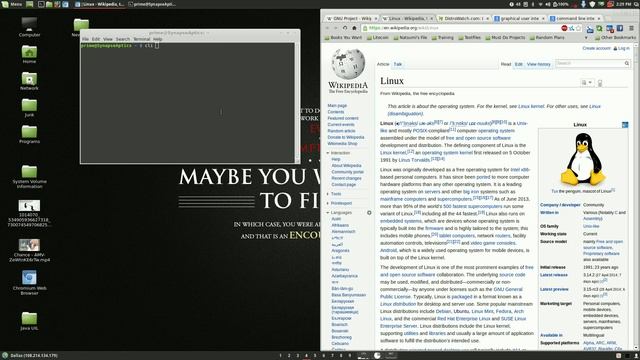Open Must Do Projects bookmark folder
Screen dimensions: 640x360
click(505, 38)
